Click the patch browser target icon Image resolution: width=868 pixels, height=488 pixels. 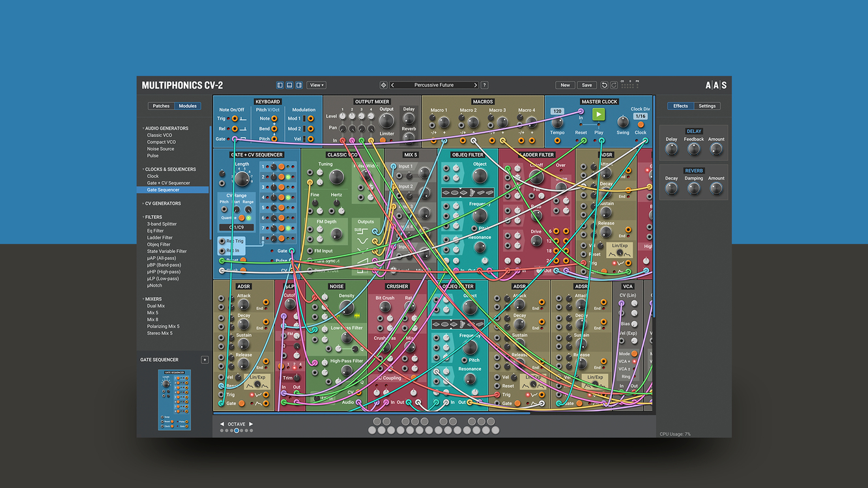click(383, 85)
